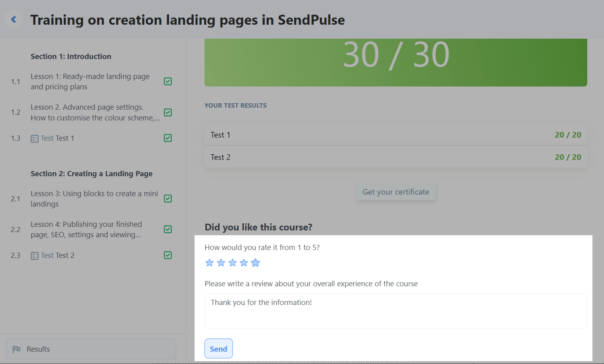Image resolution: width=604 pixels, height=364 pixels.
Task: Open the Test 2 result row
Action: tap(395, 157)
